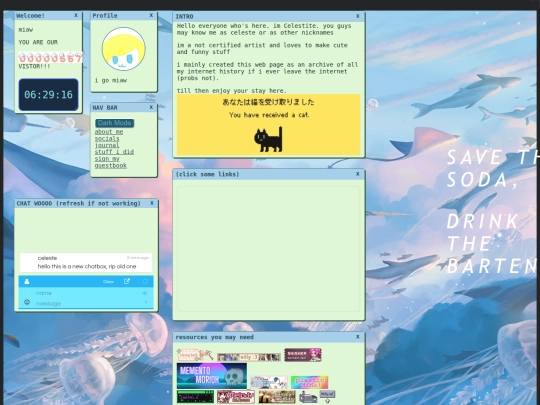Image resolution: width=540 pixels, height=405 pixels.
Task: Open the 'socials' link
Action: coord(107,138)
